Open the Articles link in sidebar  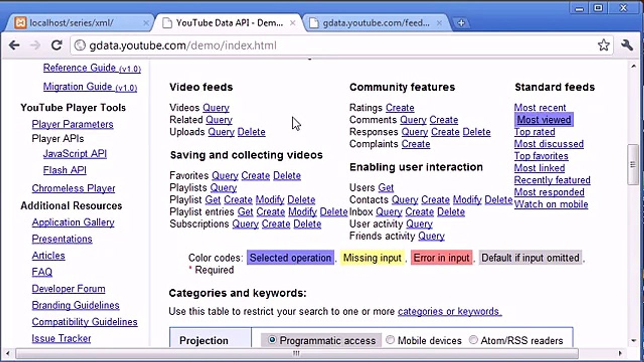pyautogui.click(x=48, y=255)
